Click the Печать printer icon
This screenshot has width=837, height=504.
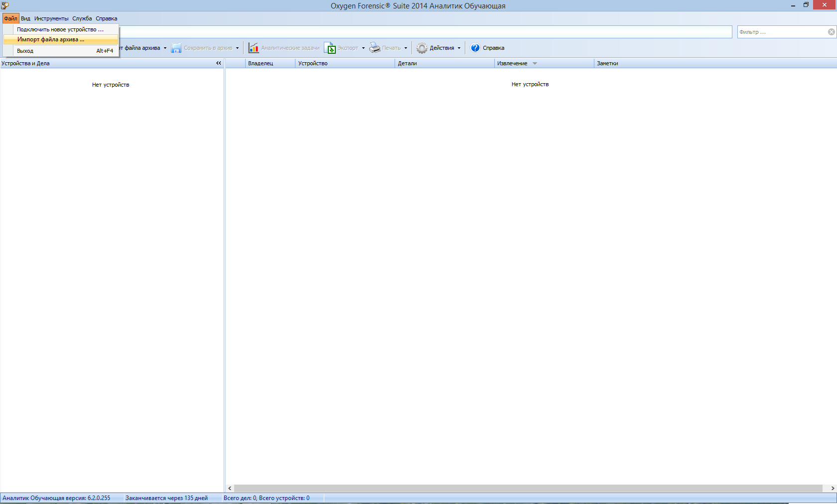375,48
